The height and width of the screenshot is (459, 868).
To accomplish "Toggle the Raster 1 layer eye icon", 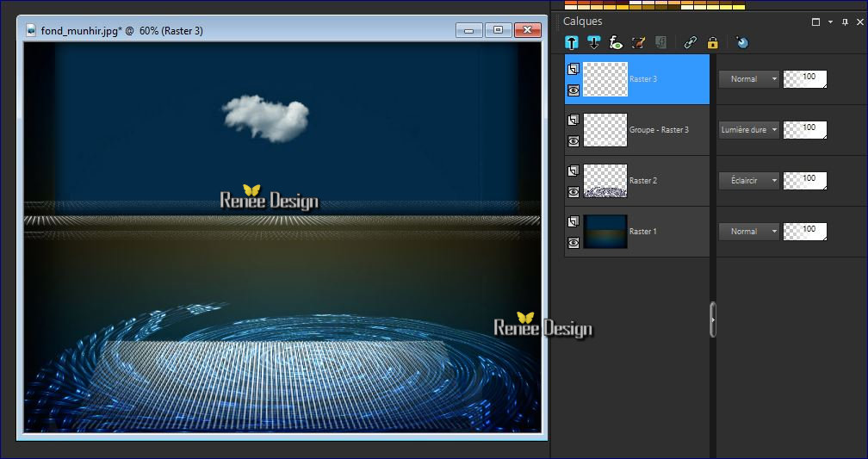I will coord(573,243).
